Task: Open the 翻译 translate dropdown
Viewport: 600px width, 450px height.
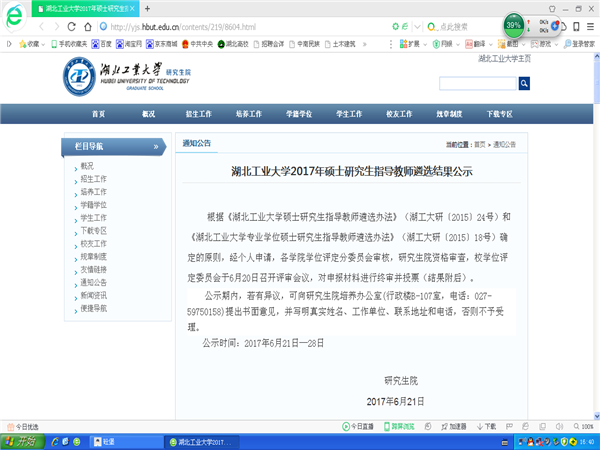Action: point(478,44)
